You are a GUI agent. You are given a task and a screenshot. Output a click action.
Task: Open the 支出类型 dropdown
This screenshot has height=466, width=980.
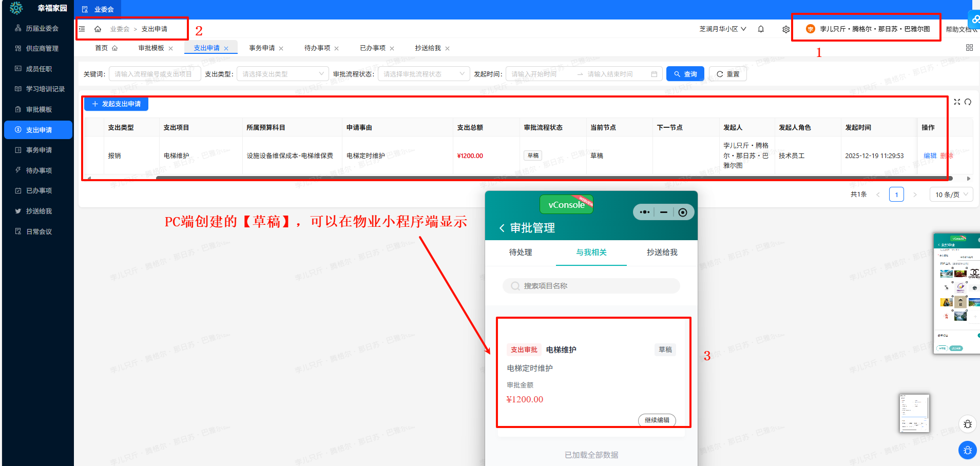(x=282, y=74)
